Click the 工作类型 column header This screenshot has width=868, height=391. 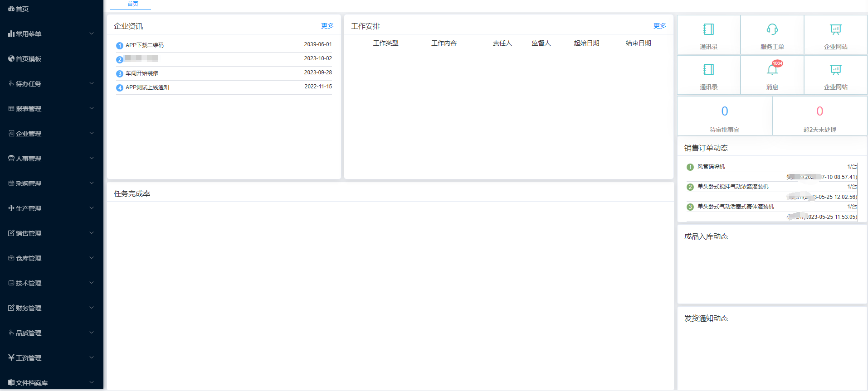tap(386, 43)
